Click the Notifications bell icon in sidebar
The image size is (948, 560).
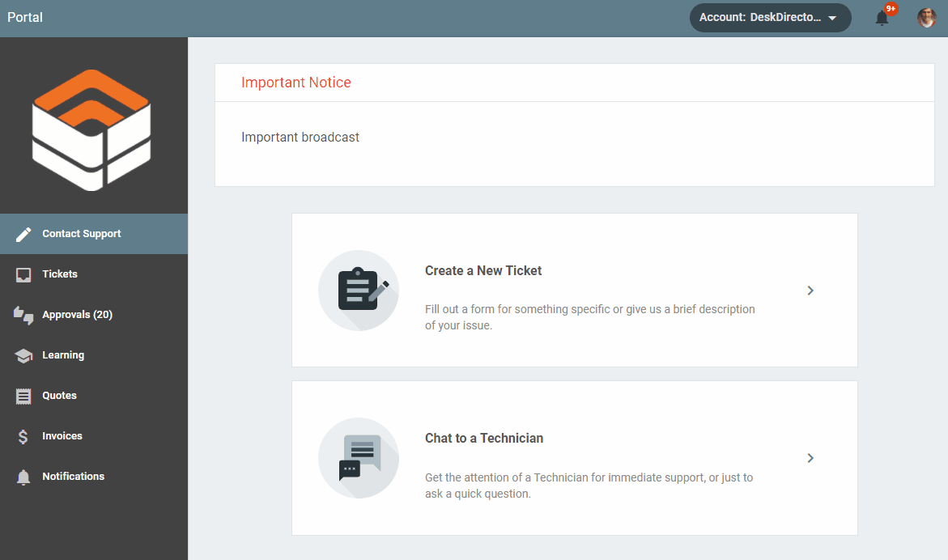[23, 477]
